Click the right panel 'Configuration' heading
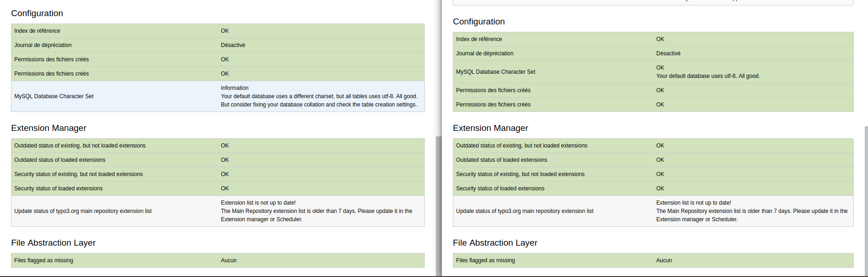 point(479,22)
